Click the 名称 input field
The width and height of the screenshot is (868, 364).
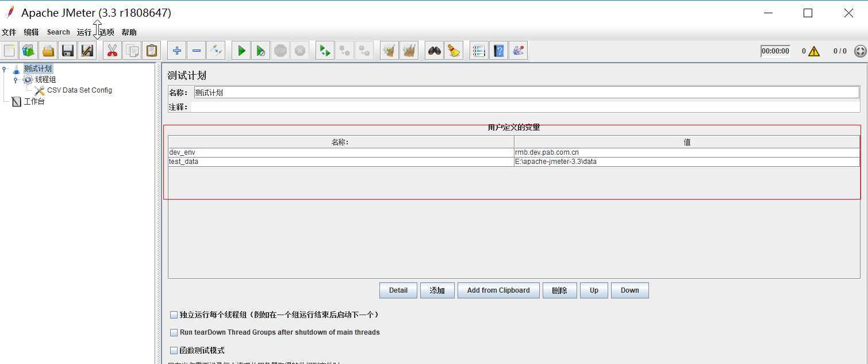coord(527,93)
